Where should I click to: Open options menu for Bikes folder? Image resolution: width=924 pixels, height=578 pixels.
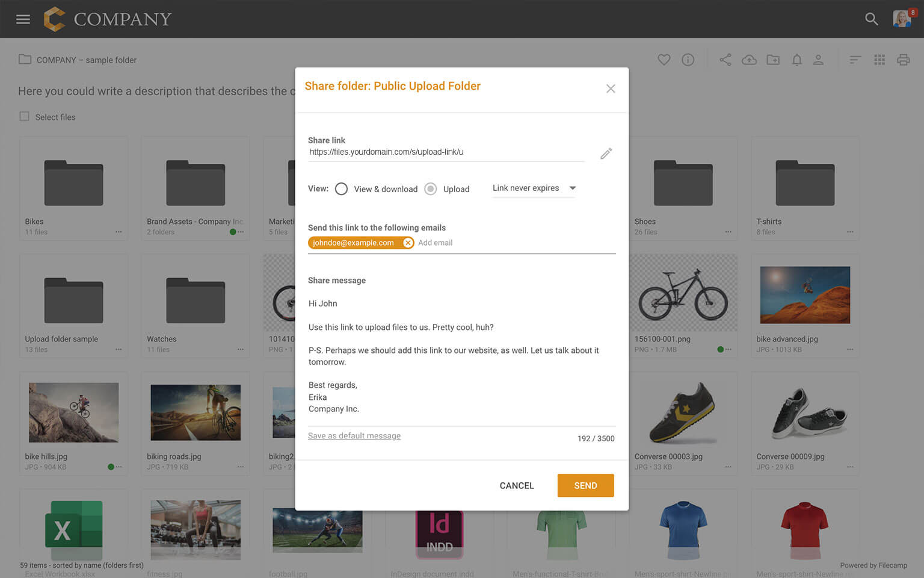point(119,232)
